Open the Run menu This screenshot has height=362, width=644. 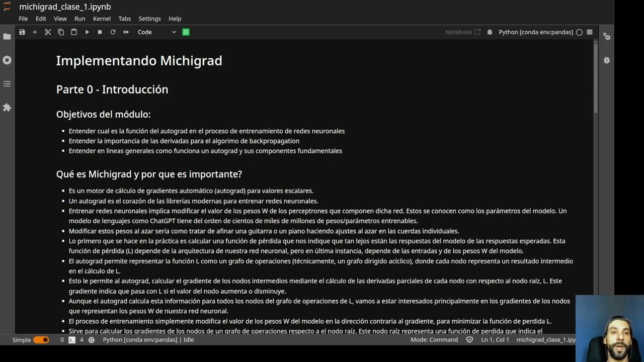(x=79, y=19)
